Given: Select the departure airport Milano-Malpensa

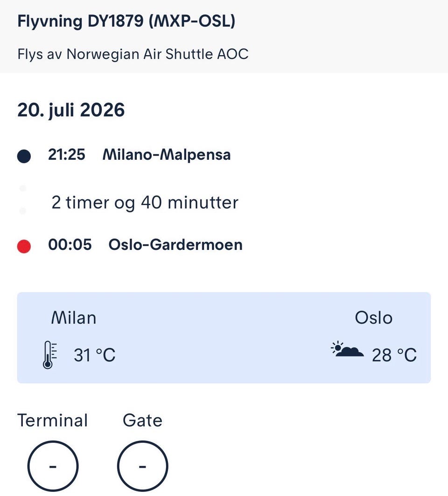Looking at the screenshot, I should [x=167, y=155].
